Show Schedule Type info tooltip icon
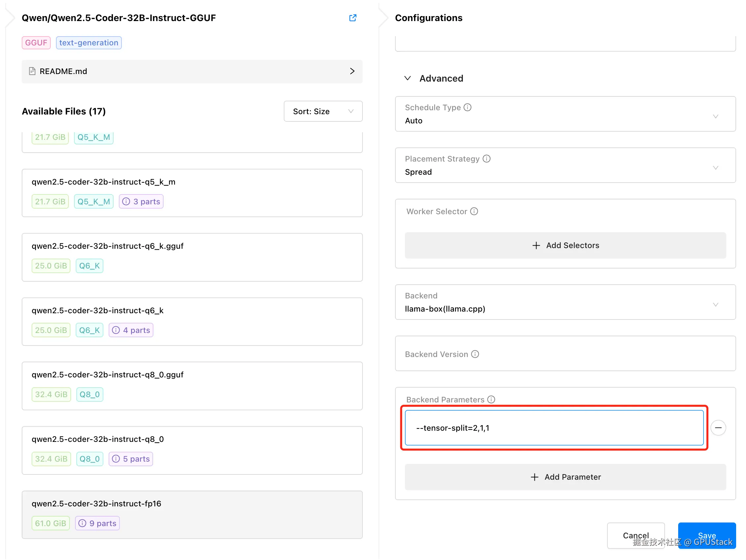This screenshot has width=746, height=560. [467, 107]
